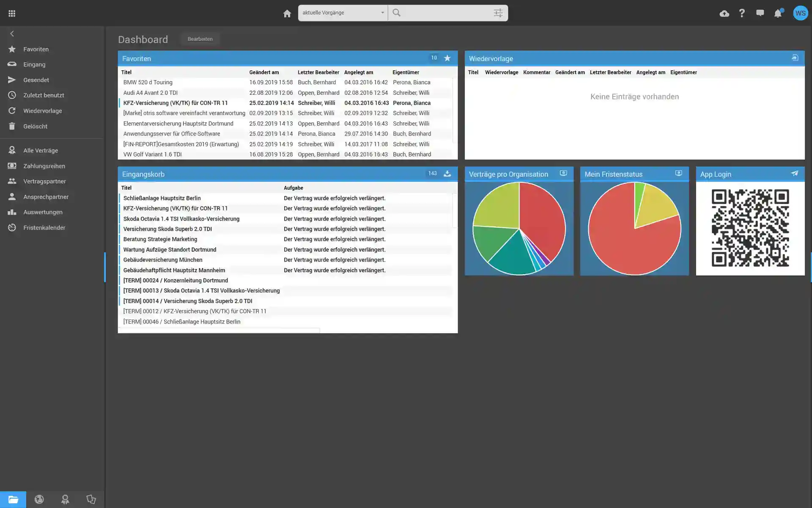Open the WS user avatar menu

pos(800,14)
